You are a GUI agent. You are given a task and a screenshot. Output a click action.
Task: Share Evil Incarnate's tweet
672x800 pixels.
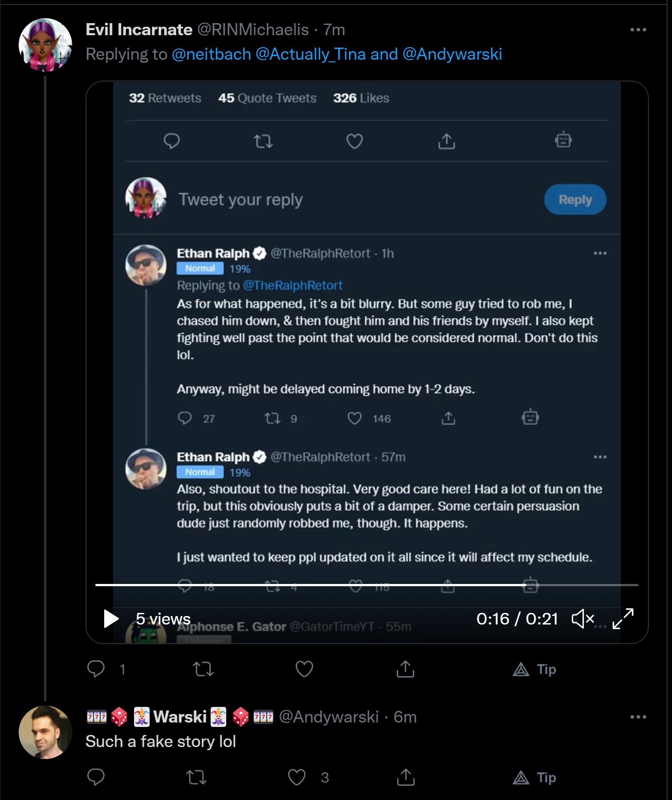(x=405, y=669)
